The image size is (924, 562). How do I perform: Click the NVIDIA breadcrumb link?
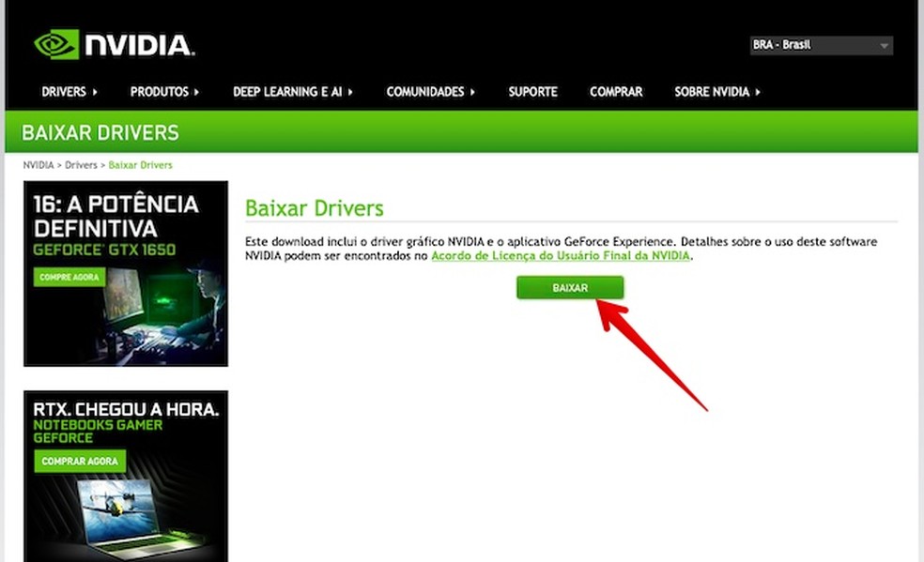[x=38, y=165]
